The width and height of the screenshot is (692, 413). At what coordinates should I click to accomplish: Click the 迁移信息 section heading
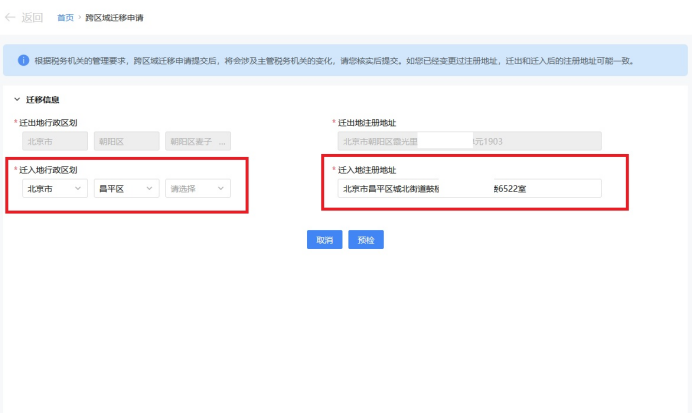click(x=42, y=100)
